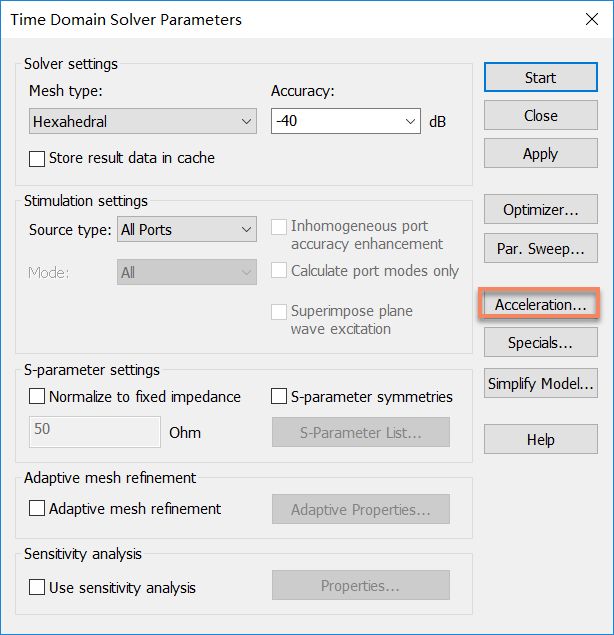Enable Store result data in cache

[37, 159]
